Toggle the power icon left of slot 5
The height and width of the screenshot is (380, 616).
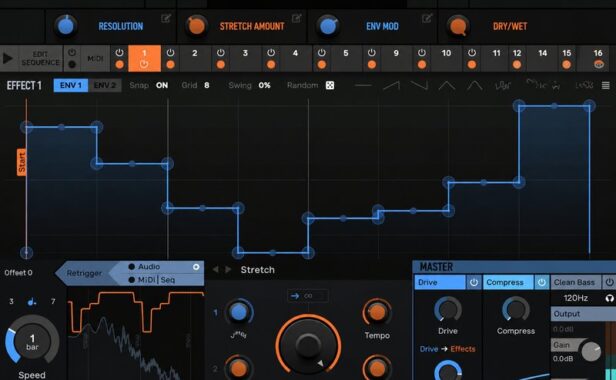[x=321, y=53]
